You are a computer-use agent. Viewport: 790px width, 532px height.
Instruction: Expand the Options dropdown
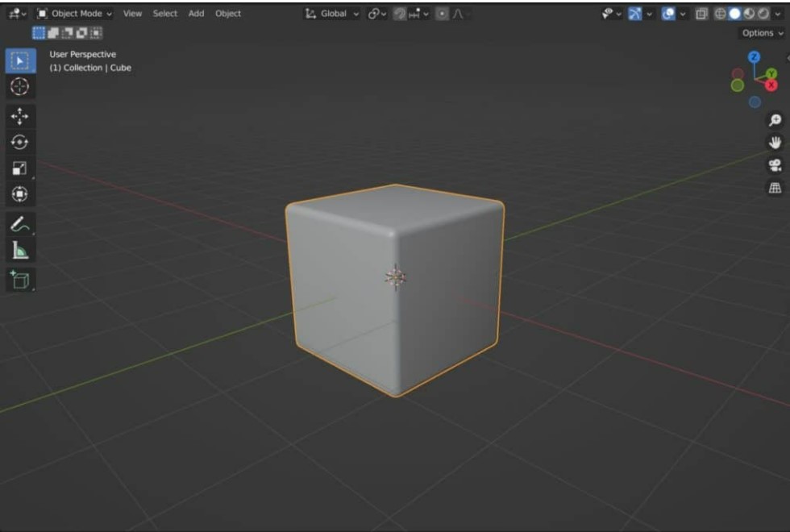[760, 32]
